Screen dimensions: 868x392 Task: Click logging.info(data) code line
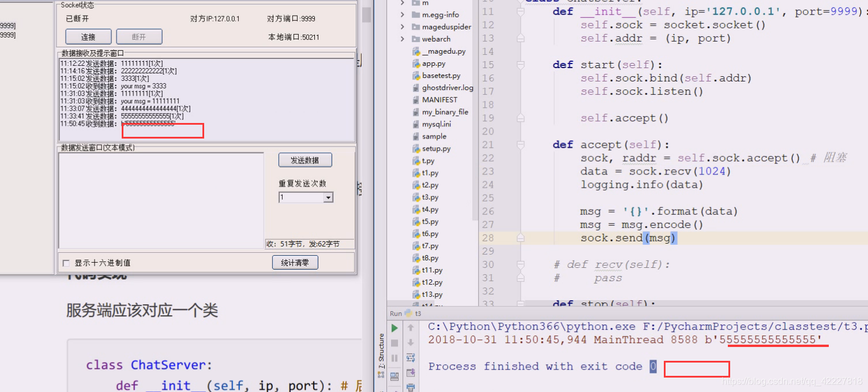pos(642,185)
